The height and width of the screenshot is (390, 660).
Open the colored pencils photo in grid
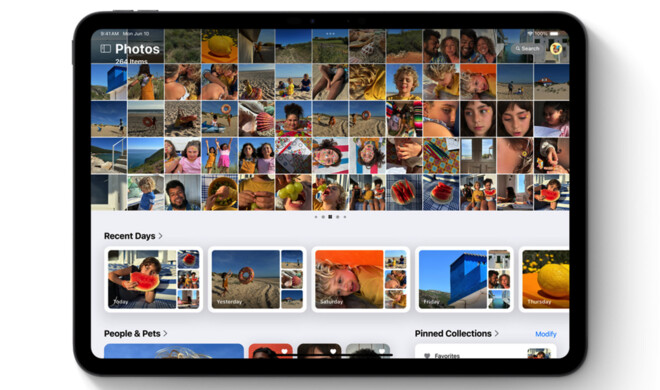(x=441, y=156)
